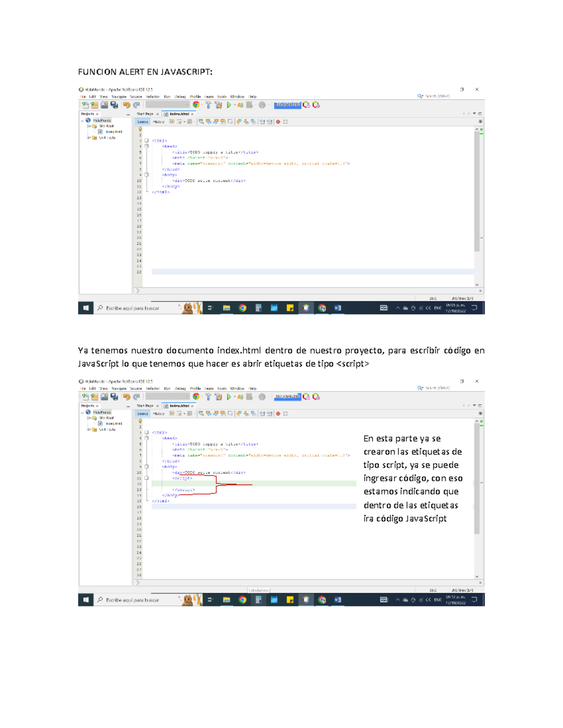Expand the Unit Tests folder
563x728 pixels.
pyautogui.click(x=88, y=137)
